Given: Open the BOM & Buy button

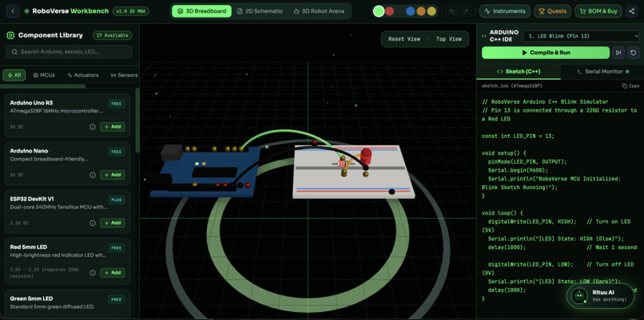Looking at the screenshot, I should point(598,11).
